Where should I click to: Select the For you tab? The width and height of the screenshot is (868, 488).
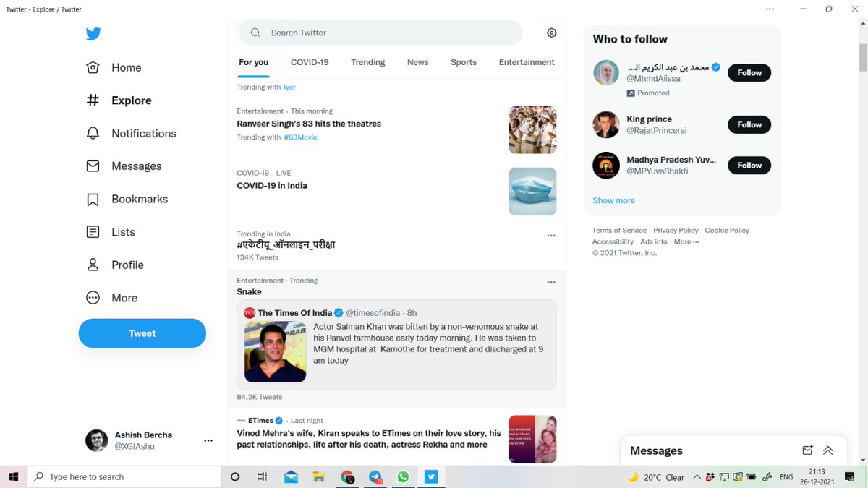click(x=254, y=62)
